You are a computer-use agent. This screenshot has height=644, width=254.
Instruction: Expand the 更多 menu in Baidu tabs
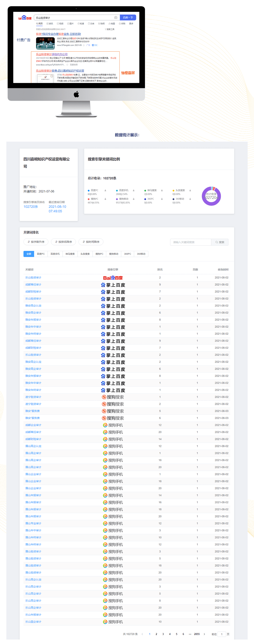pos(131,24)
